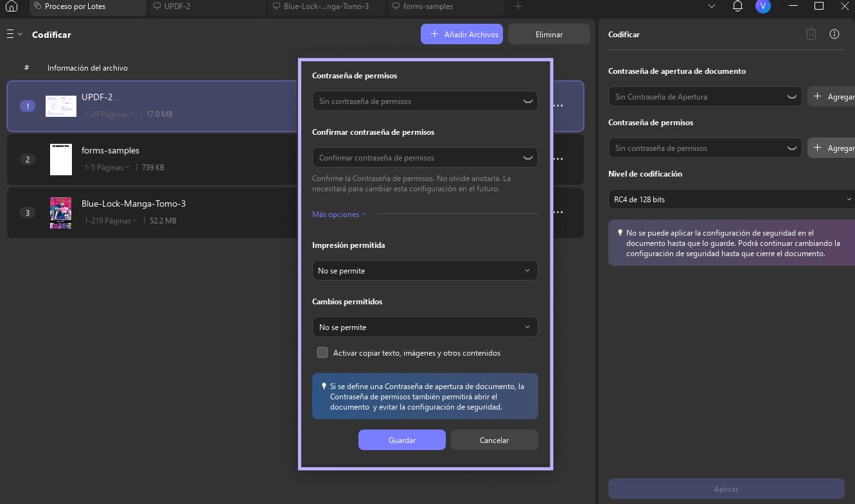This screenshot has height=504, width=855.
Task: Open more options for UPDF-2 row
Action: click(558, 106)
